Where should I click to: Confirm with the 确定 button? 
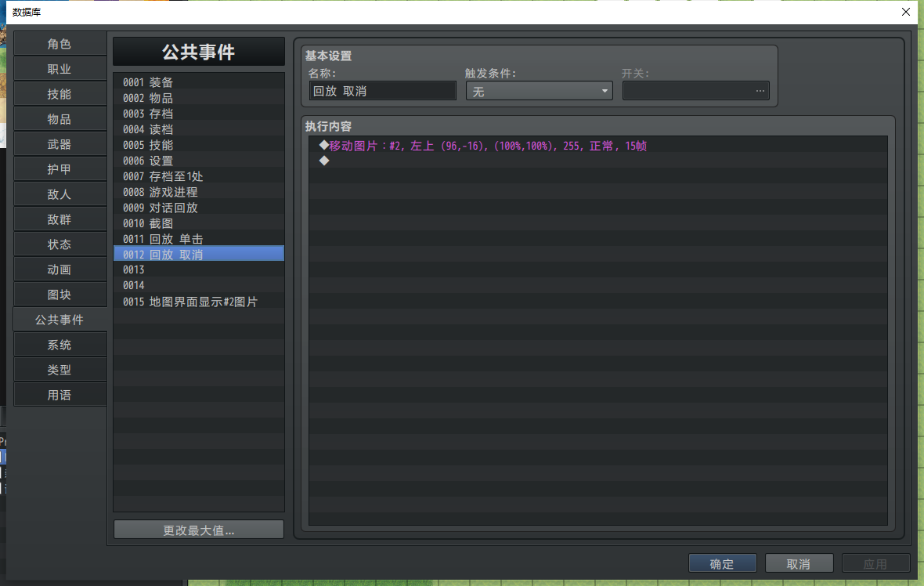[723, 563]
